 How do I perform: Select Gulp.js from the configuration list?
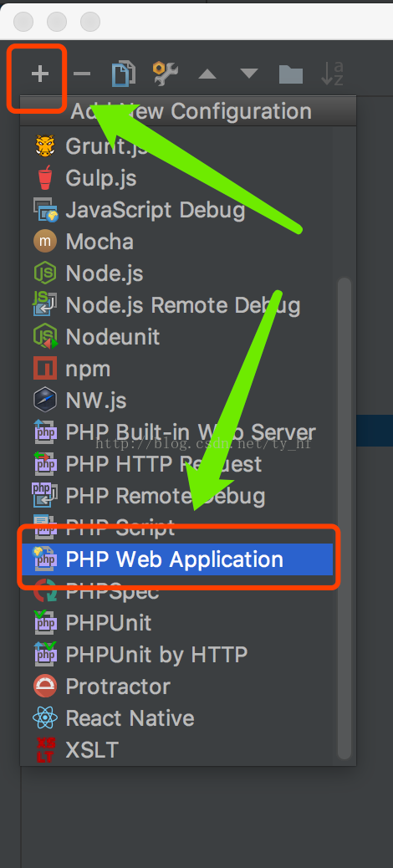[178, 178]
